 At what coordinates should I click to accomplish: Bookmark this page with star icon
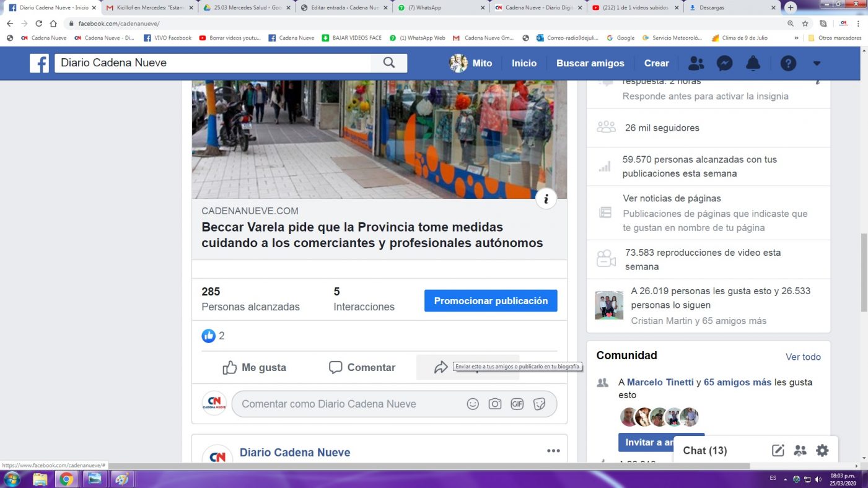805,24
